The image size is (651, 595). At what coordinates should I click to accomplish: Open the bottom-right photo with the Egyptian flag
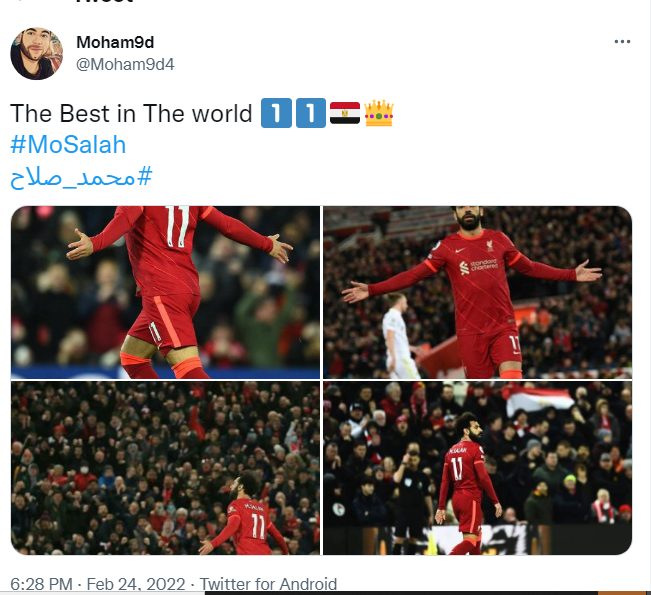point(477,468)
